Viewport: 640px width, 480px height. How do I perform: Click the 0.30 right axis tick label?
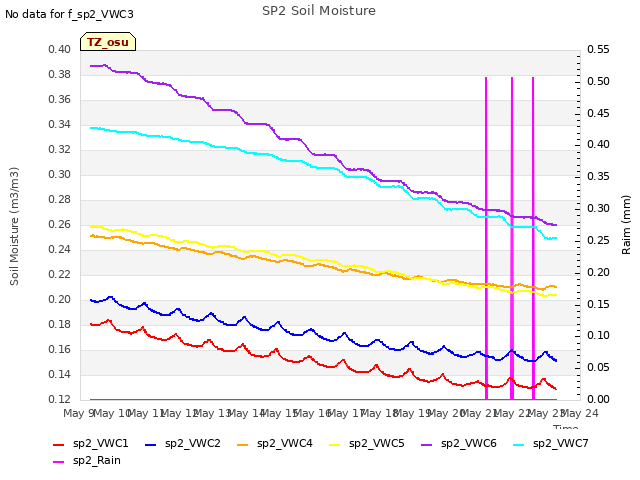[x=598, y=209]
